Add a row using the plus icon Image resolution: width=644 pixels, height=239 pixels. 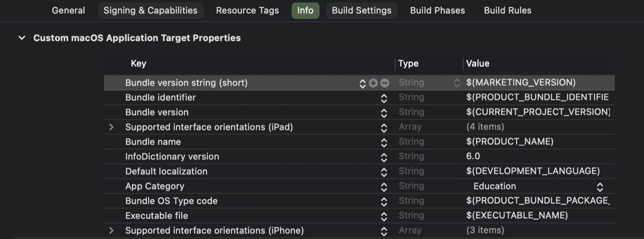click(x=374, y=83)
